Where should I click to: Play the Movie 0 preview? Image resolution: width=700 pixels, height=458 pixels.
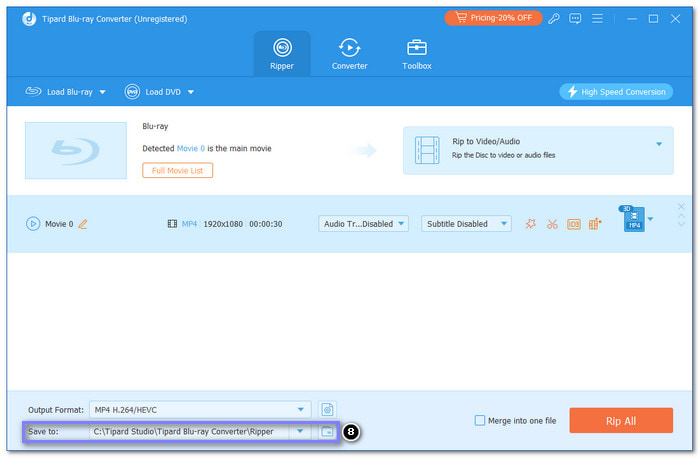pos(33,224)
